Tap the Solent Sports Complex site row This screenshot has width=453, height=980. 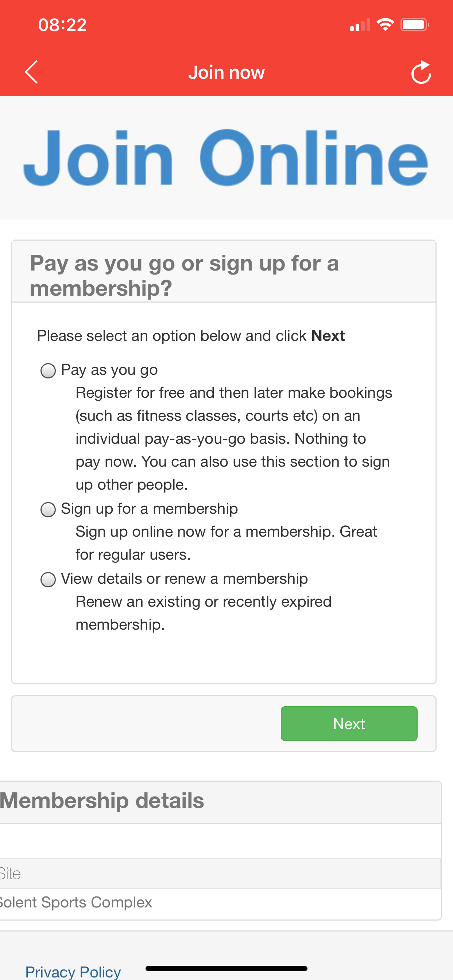76,902
